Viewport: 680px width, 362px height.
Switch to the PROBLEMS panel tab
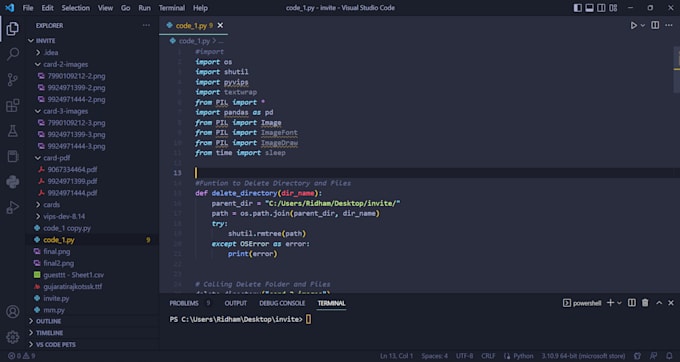[x=184, y=303]
